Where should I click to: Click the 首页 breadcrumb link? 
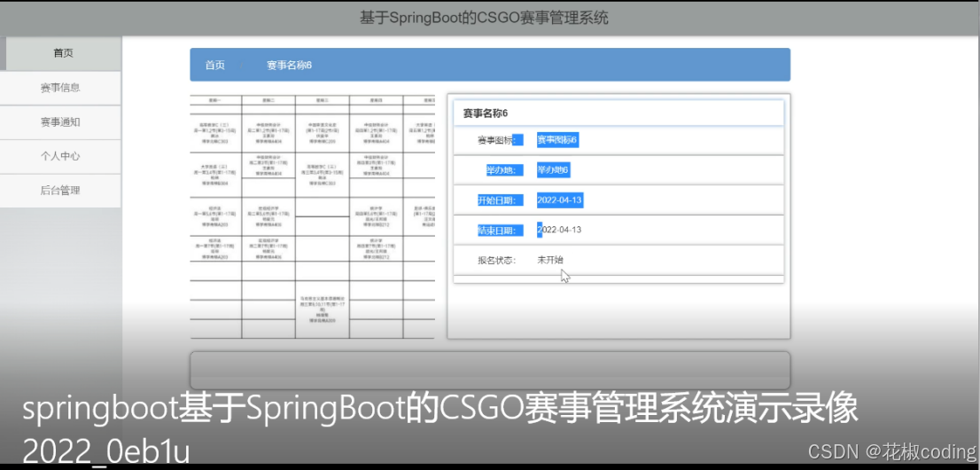click(x=215, y=65)
